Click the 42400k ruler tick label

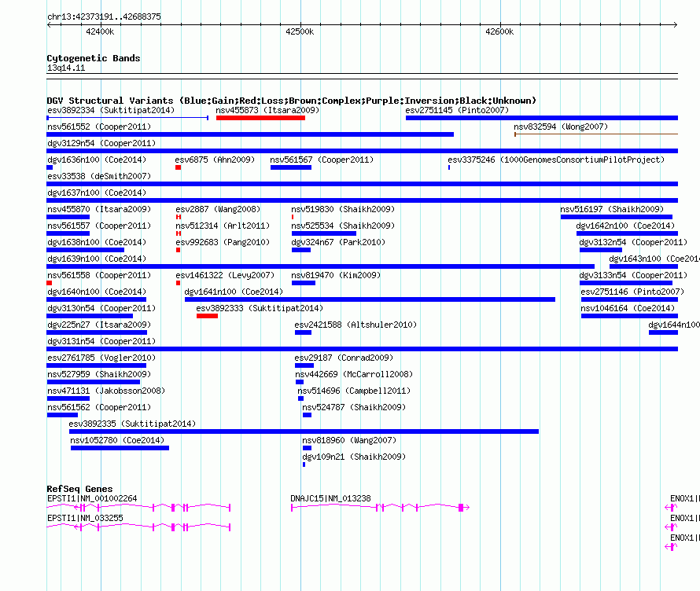100,31
